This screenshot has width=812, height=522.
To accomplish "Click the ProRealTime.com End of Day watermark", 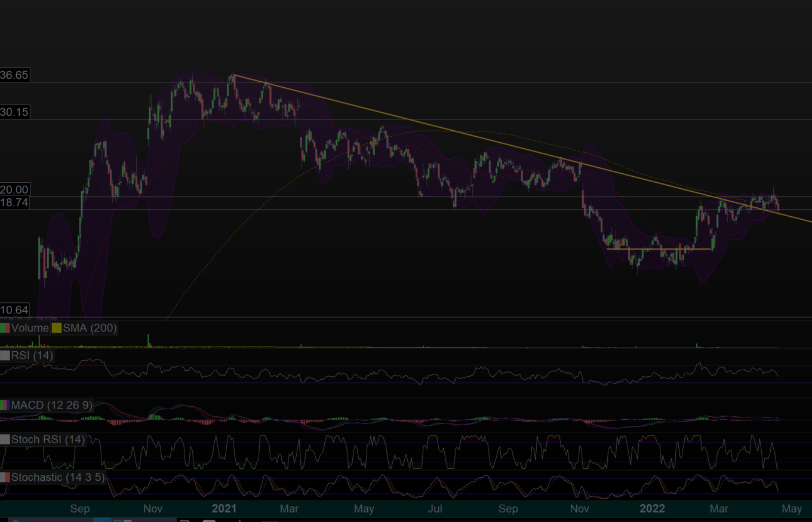I will coord(29,319).
